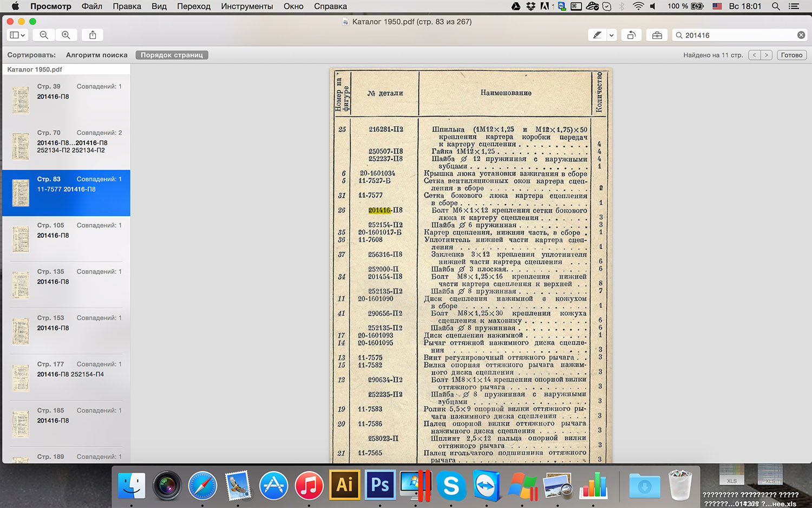The image size is (812, 508).
Task: Select the Стр. 105 search result
Action: 66,238
